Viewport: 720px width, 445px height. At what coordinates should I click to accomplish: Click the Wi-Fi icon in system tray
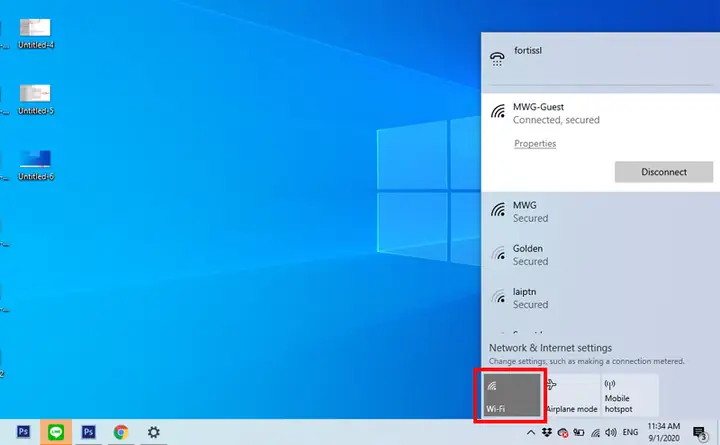pyautogui.click(x=595, y=432)
